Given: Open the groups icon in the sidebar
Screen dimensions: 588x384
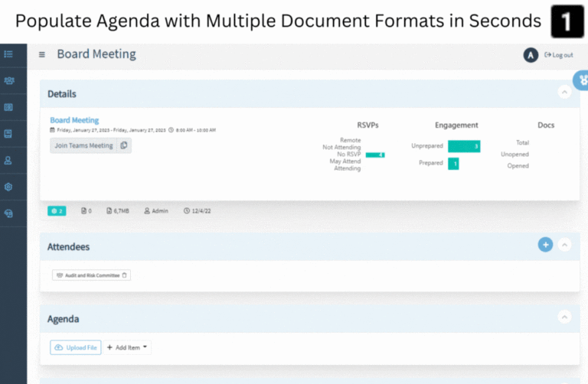Looking at the screenshot, I should point(9,81).
